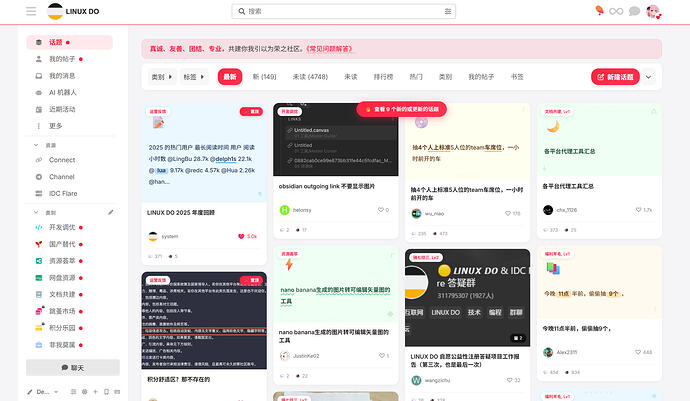Viewport: 690px width, 401px height.
Task: Open the obsidian outgoing link post thumbnail
Action: tap(336, 140)
